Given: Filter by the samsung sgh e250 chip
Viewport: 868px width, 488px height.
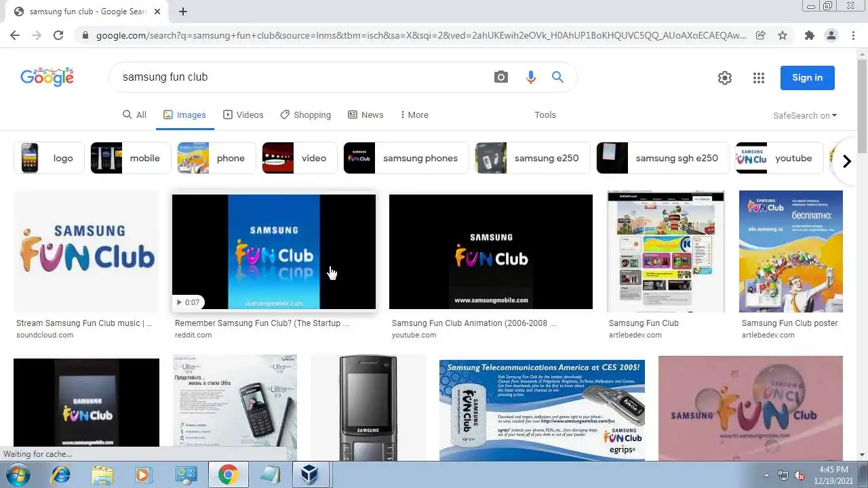Looking at the screenshot, I should [663, 158].
